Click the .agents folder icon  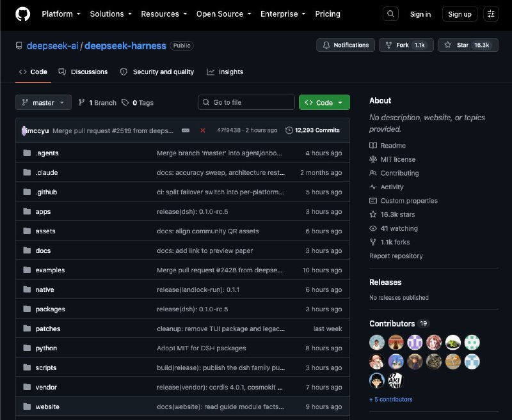click(27, 153)
